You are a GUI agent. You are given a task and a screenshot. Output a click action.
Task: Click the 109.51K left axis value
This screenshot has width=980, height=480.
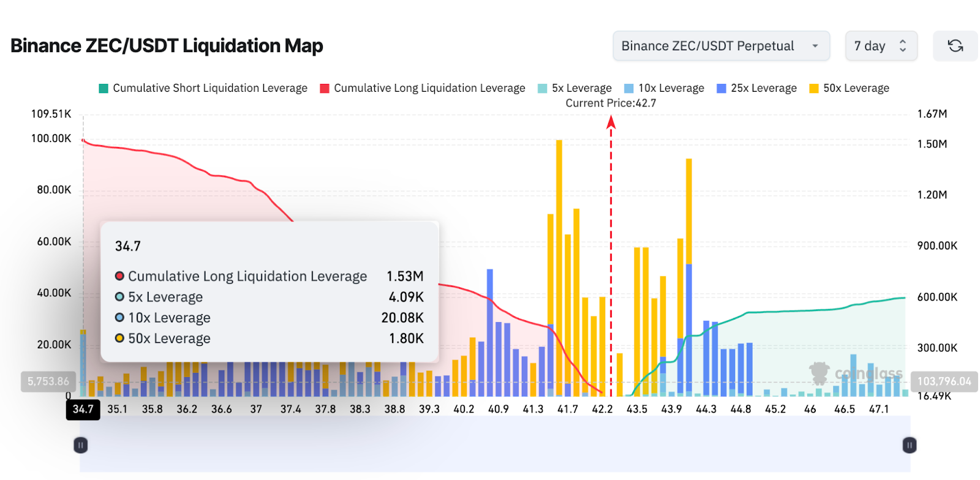51,114
